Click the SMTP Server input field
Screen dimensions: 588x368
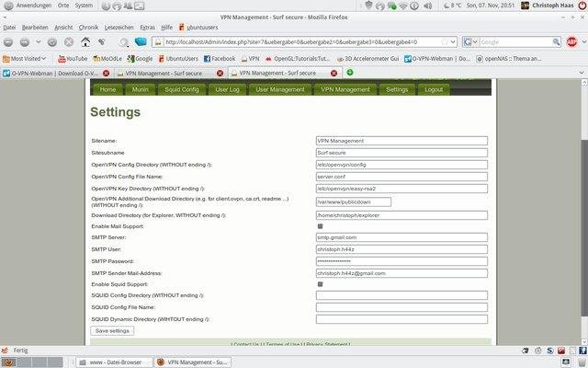pyautogui.click(x=401, y=237)
